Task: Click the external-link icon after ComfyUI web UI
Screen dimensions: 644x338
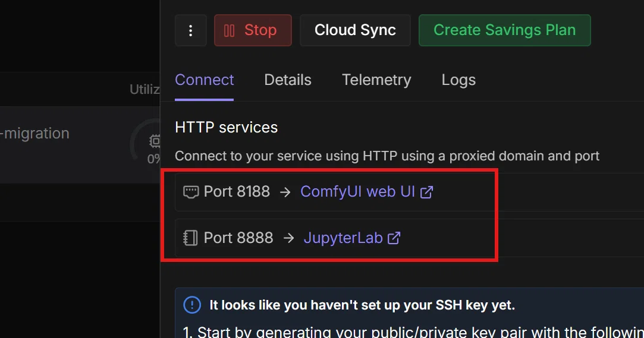Action: click(x=426, y=192)
